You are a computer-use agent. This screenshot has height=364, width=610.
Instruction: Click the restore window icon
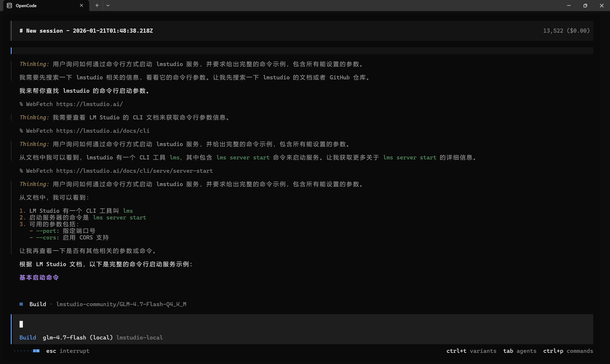[585, 5]
